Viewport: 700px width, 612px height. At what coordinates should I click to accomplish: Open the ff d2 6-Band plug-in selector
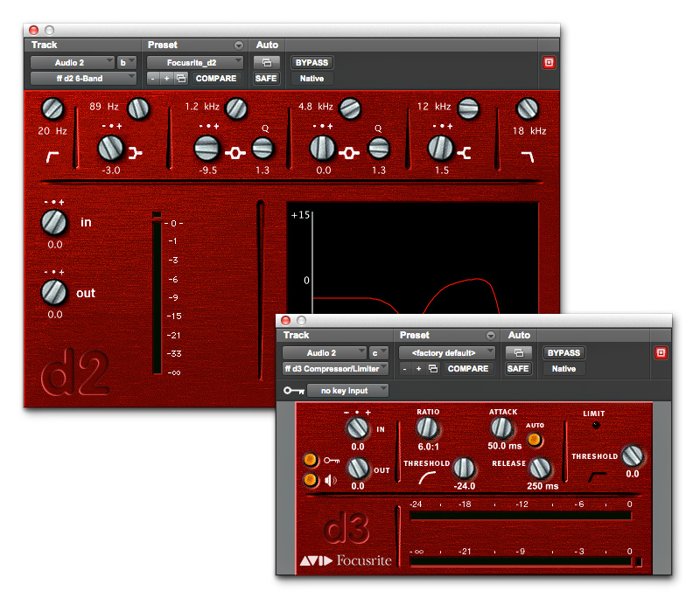(83, 79)
